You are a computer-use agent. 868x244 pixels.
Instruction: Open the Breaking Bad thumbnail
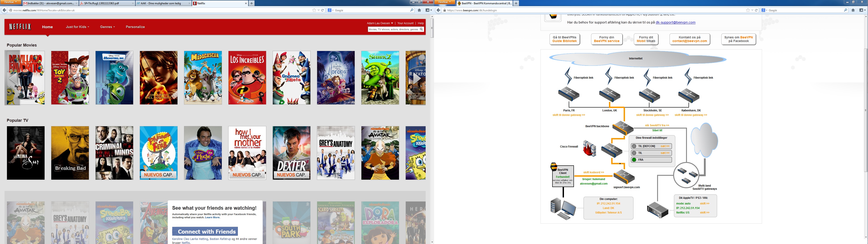(70, 153)
